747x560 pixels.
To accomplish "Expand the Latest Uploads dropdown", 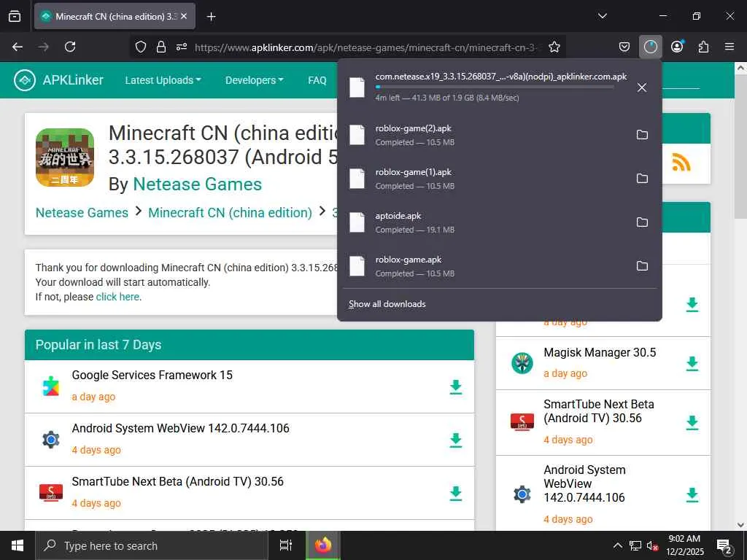I will tap(163, 80).
